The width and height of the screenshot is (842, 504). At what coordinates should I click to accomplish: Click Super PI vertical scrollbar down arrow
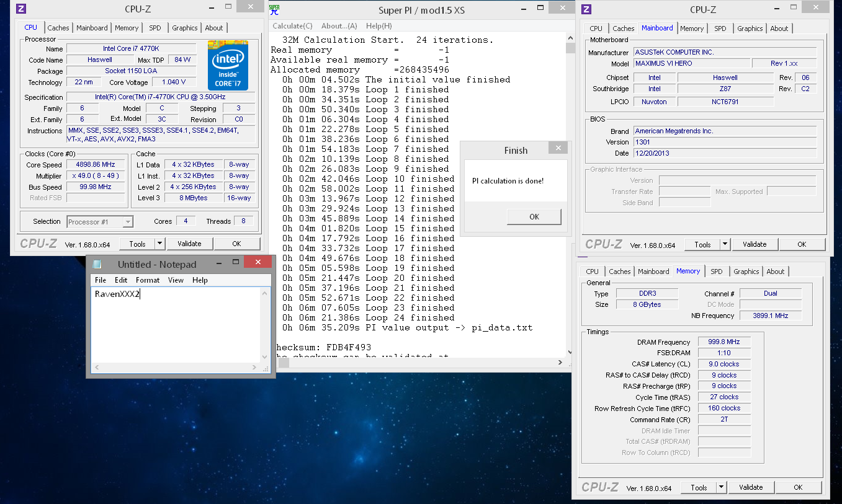coord(570,351)
